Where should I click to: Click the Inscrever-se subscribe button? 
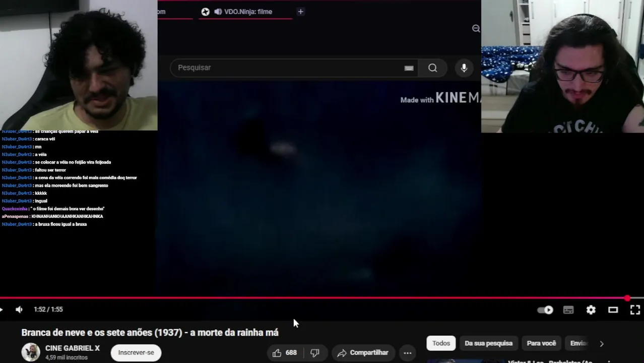[136, 352]
